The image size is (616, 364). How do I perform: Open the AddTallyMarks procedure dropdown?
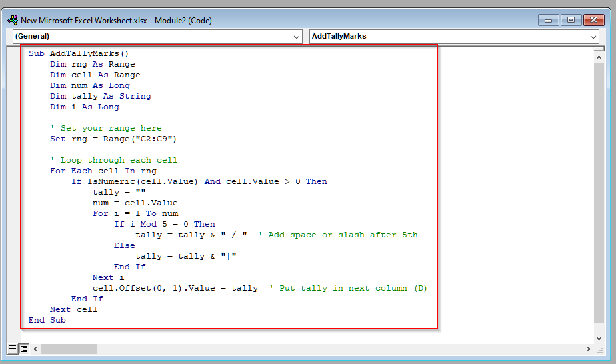pyautogui.click(x=454, y=37)
